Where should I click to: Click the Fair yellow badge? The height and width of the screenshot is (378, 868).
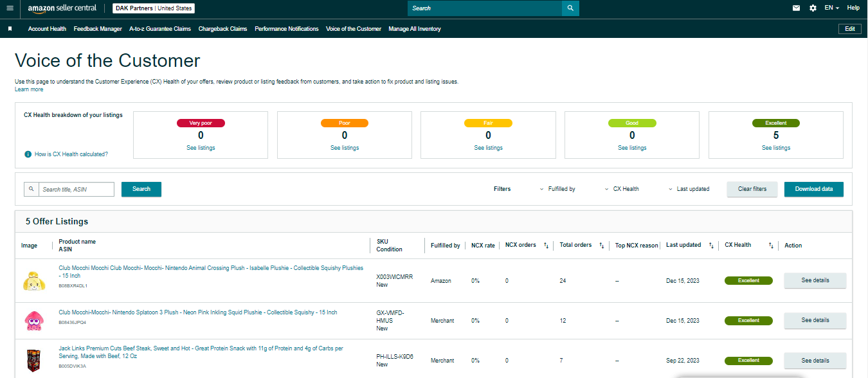pyautogui.click(x=489, y=123)
